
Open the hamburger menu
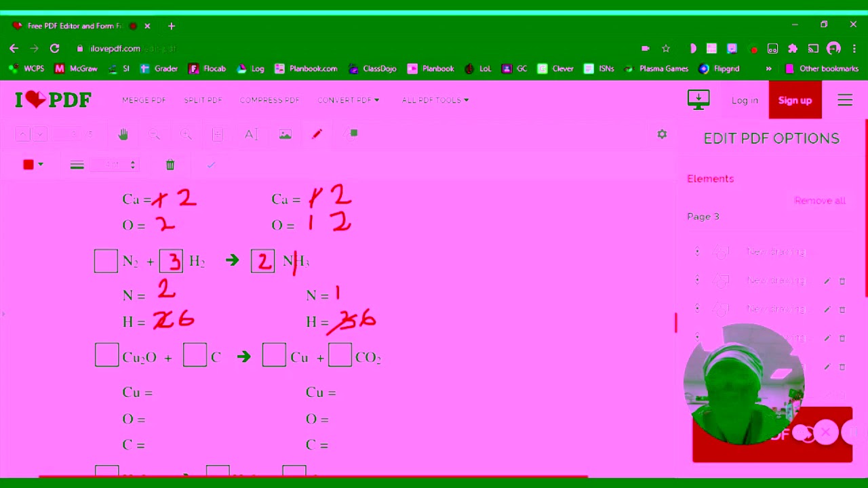pos(845,100)
